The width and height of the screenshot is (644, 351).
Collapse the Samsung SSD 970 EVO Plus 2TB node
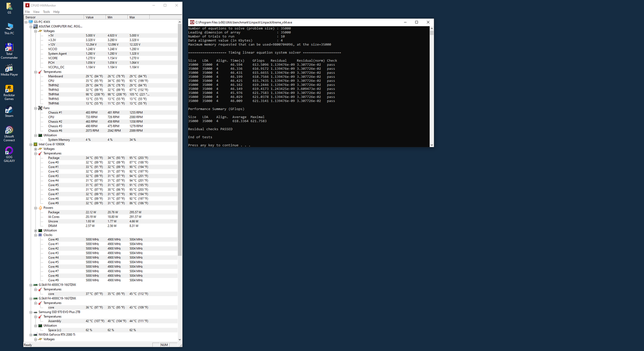31,312
